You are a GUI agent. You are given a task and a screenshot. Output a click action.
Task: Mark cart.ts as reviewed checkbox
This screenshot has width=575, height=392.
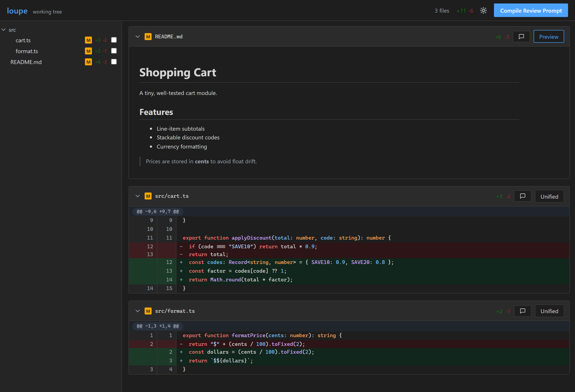tap(114, 40)
